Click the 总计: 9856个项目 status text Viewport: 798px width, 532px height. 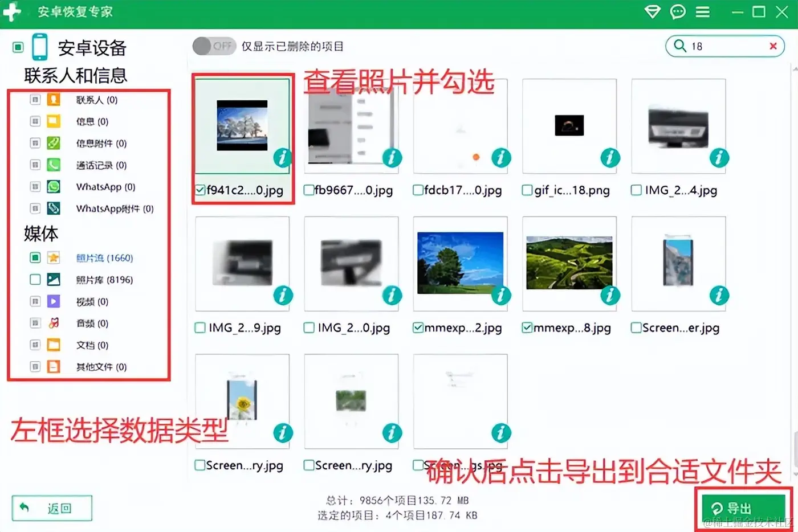click(x=397, y=500)
